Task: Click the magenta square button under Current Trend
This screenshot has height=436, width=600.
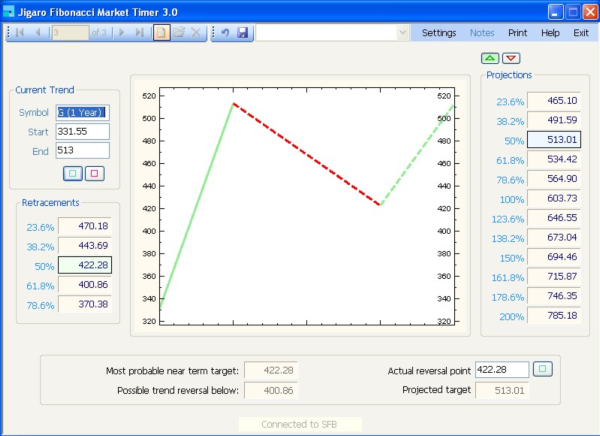Action: 94,173
